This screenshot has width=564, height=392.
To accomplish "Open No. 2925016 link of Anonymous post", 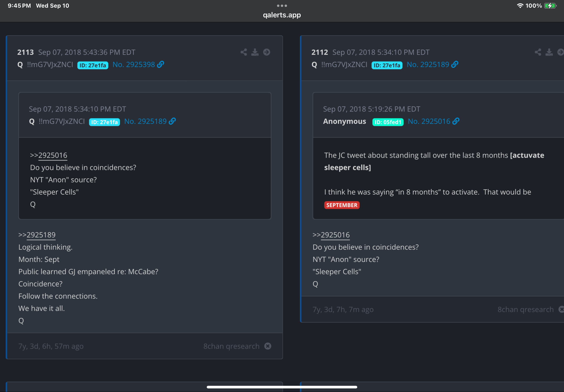I will point(429,121).
